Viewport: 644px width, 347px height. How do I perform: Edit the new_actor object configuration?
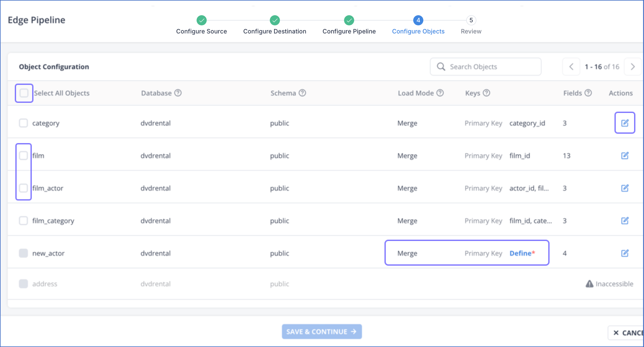coord(625,253)
